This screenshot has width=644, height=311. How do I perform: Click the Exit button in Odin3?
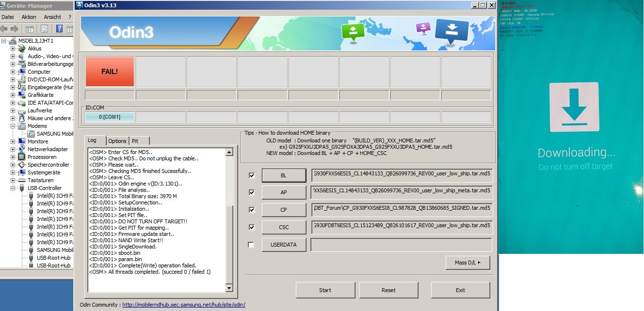461,290
